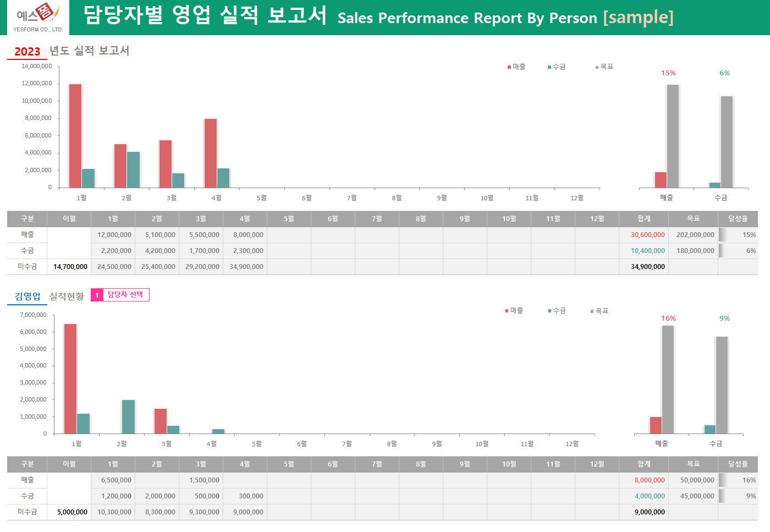The width and height of the screenshot is (770, 532).
Task: Select total cell 10,400,000
Action: click(x=643, y=251)
